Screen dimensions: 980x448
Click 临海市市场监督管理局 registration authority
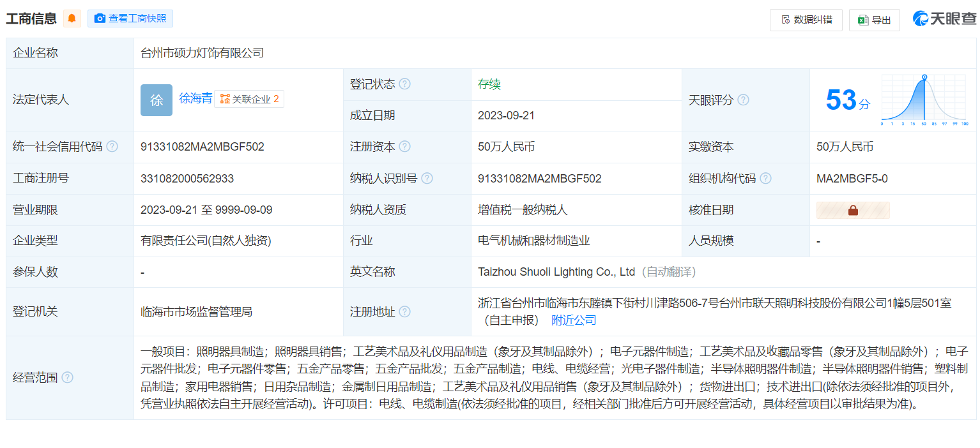[197, 312]
